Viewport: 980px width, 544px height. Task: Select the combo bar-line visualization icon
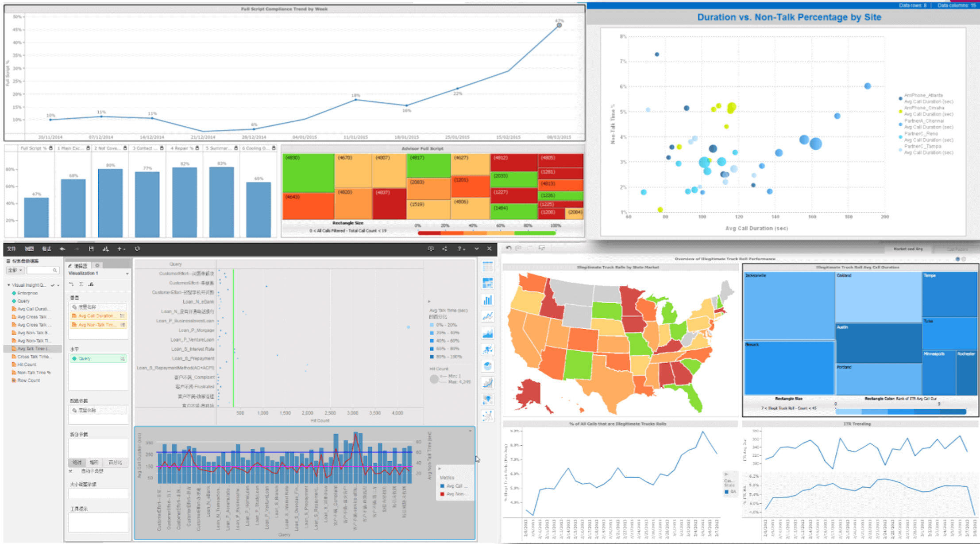487,383
